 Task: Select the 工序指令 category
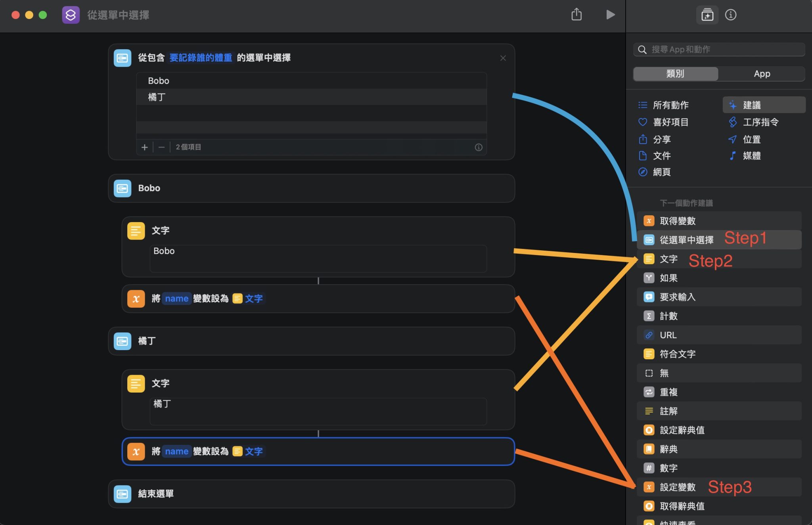760,122
